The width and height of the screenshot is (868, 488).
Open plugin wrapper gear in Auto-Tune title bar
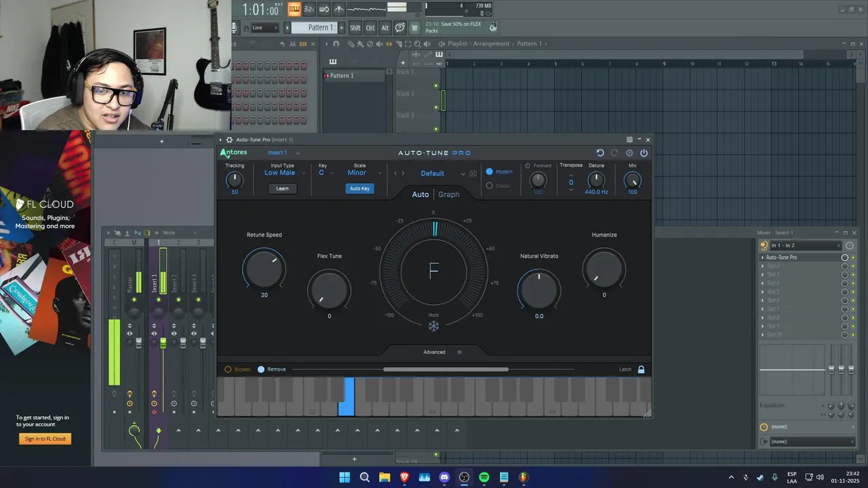click(229, 140)
